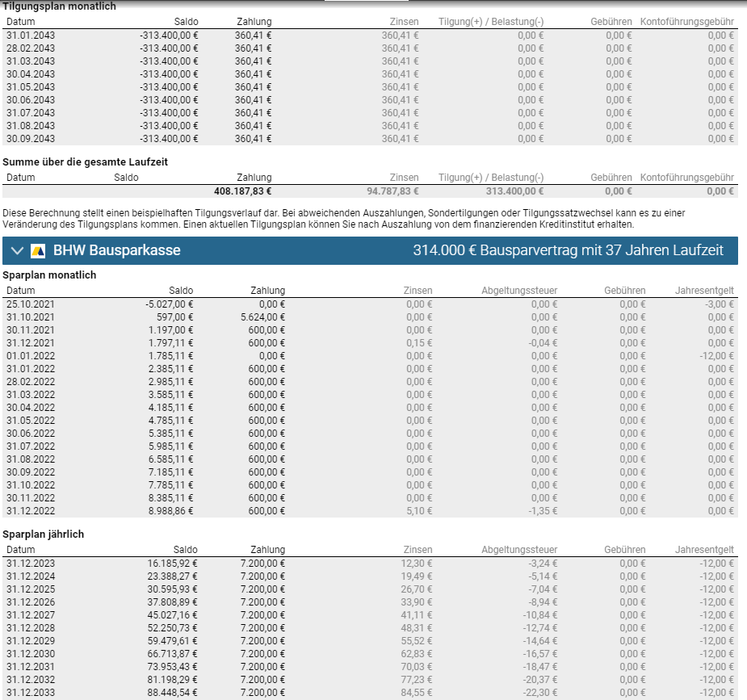The image size is (747, 700).
Task: Click the 5.624,00 € payment cell
Action: [261, 317]
